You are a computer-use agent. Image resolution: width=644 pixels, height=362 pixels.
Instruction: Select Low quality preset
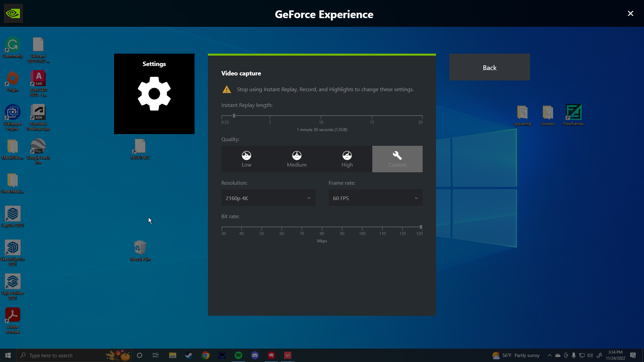tap(247, 159)
